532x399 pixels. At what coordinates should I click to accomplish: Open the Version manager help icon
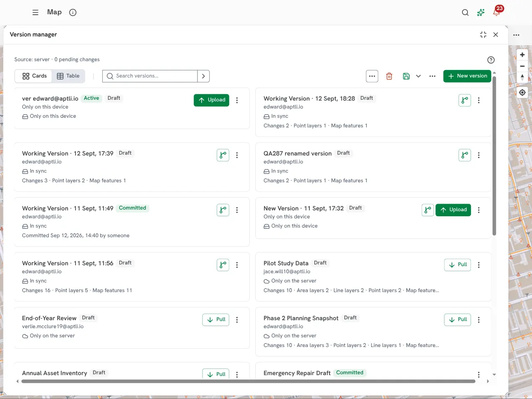[491, 60]
